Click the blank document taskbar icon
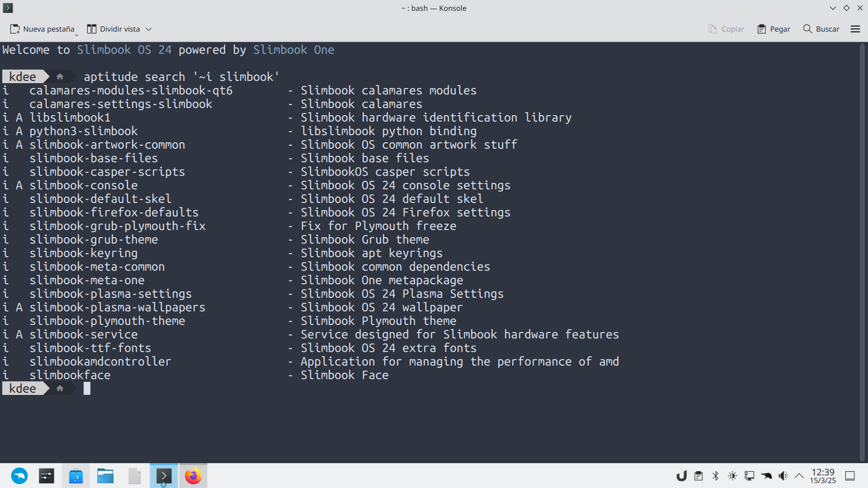Screen dimensions: 868x488 [135, 476]
